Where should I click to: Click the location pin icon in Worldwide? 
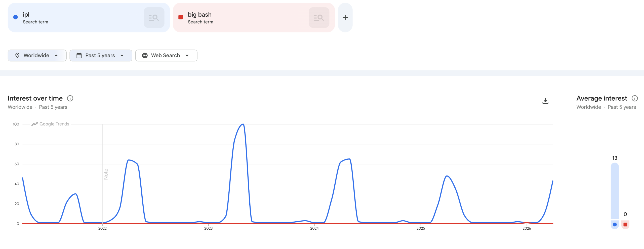(x=17, y=56)
